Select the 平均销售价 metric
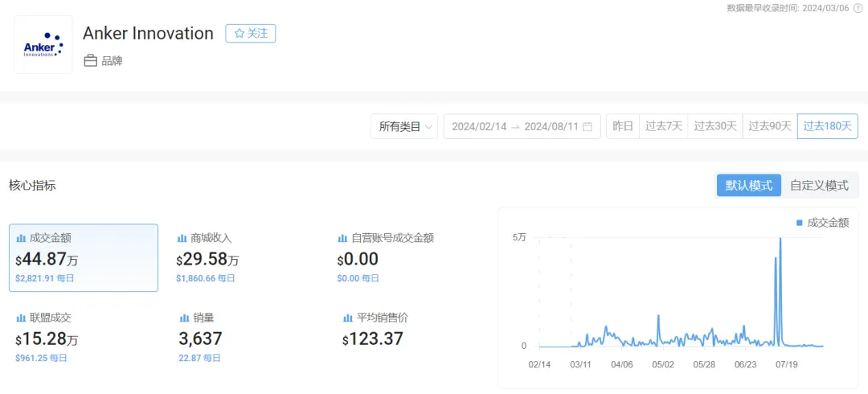This screenshot has height=394, width=868. (383, 318)
